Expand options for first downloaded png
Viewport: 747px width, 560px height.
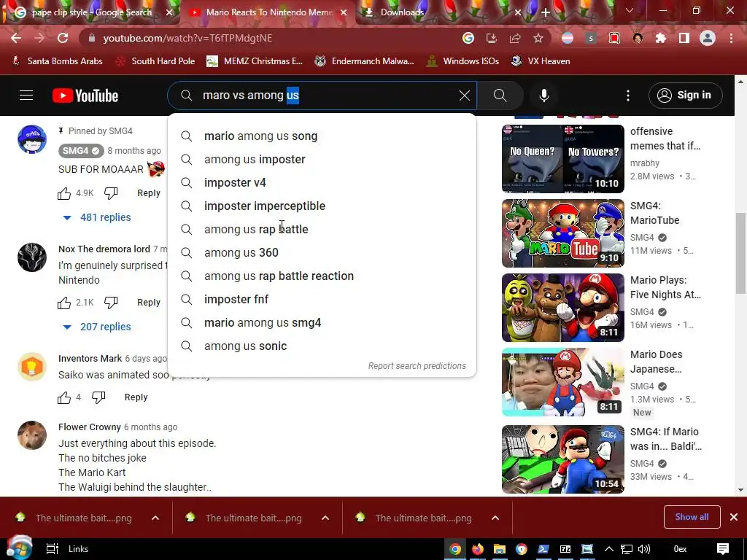155,518
